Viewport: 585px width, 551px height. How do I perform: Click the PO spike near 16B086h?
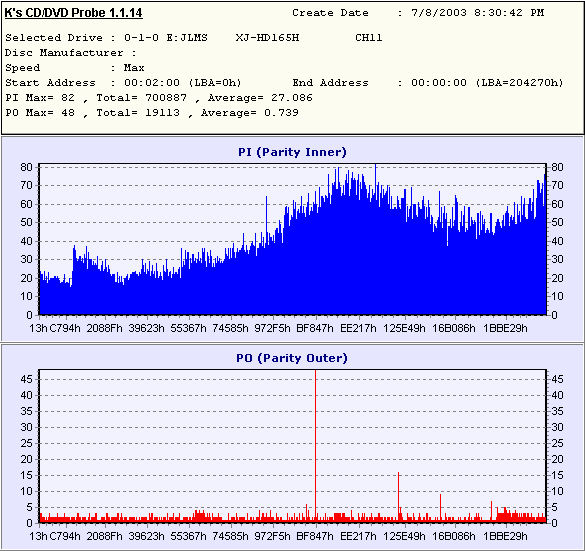440,507
